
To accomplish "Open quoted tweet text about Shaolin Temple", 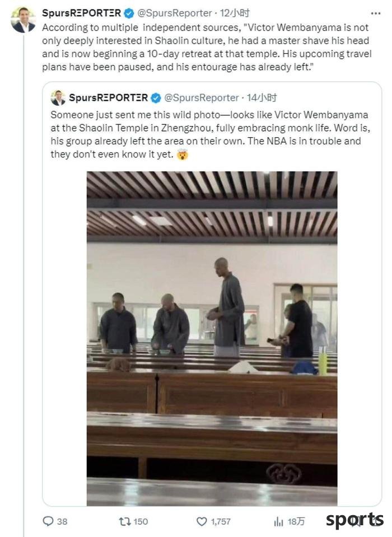I will point(211,134).
